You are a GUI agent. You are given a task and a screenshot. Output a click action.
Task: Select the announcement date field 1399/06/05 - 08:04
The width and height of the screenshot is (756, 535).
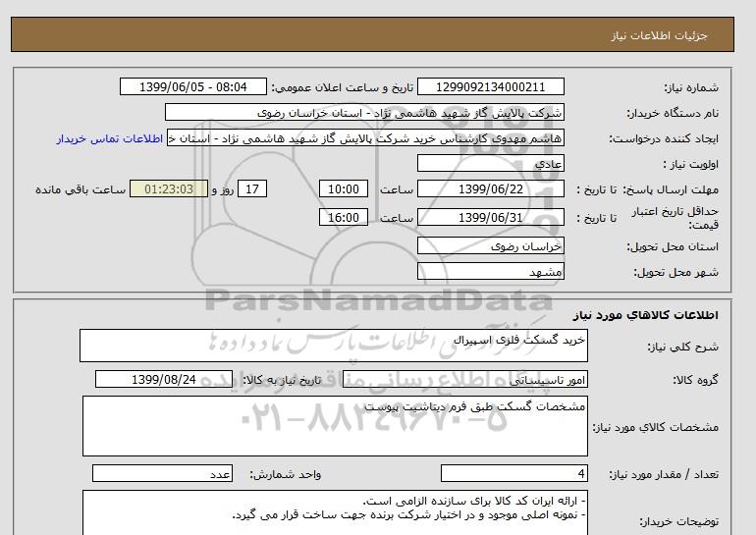tap(192, 87)
